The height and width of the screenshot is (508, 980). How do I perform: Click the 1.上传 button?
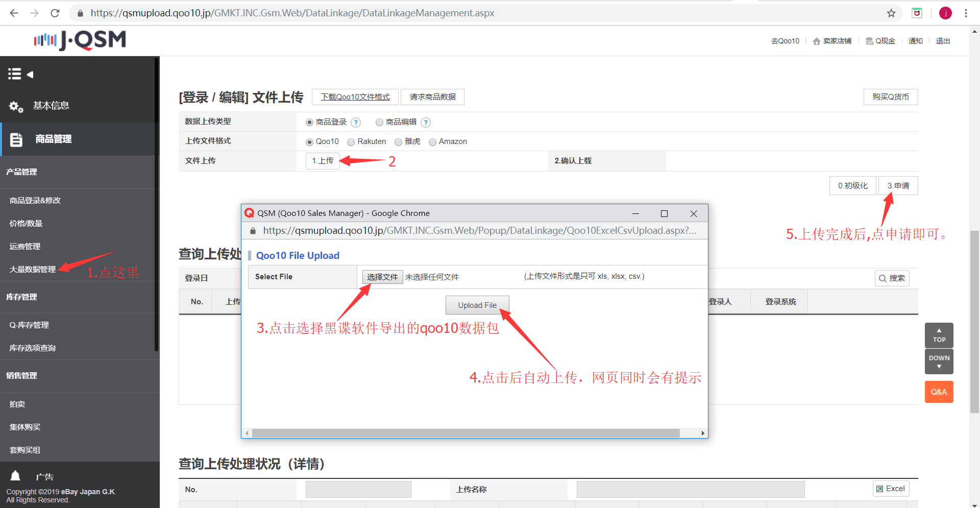click(x=323, y=161)
